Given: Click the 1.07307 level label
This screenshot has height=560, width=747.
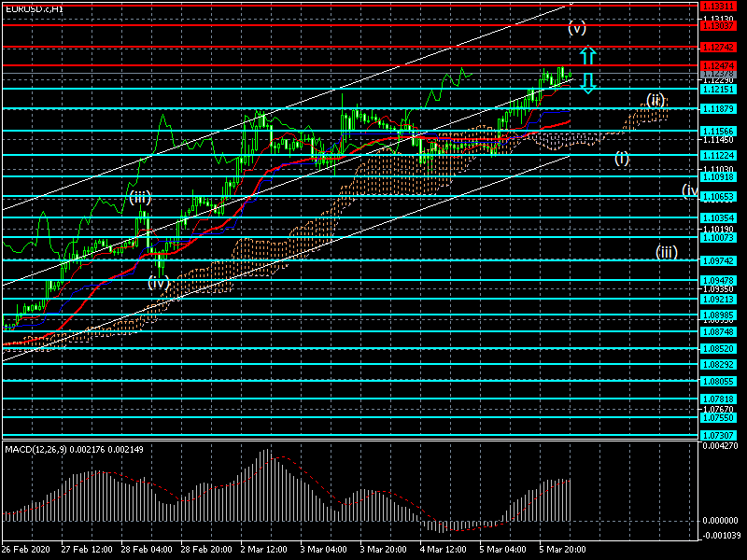Looking at the screenshot, I should point(717,435).
